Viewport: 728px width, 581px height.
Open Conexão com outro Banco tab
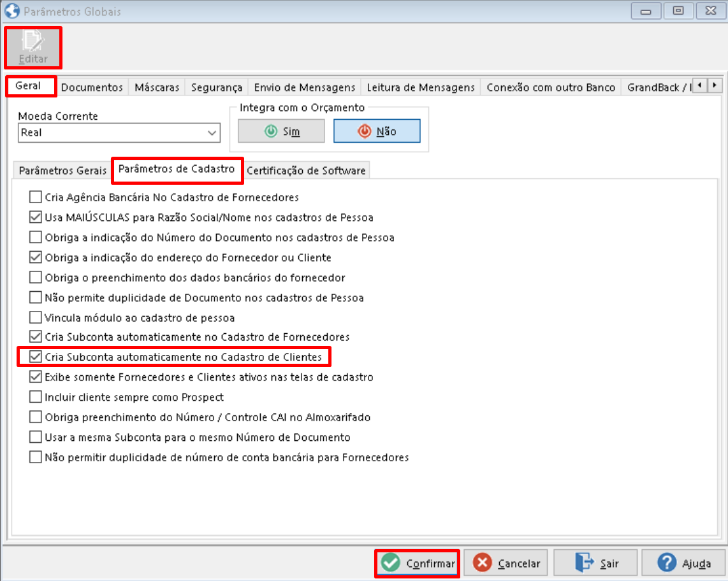(551, 87)
